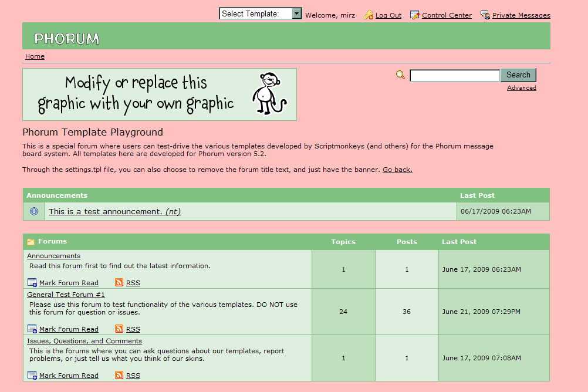Screen dimensions: 588x392
Task: Click Mark Forum Read link under Announcements
Action: tap(69, 283)
